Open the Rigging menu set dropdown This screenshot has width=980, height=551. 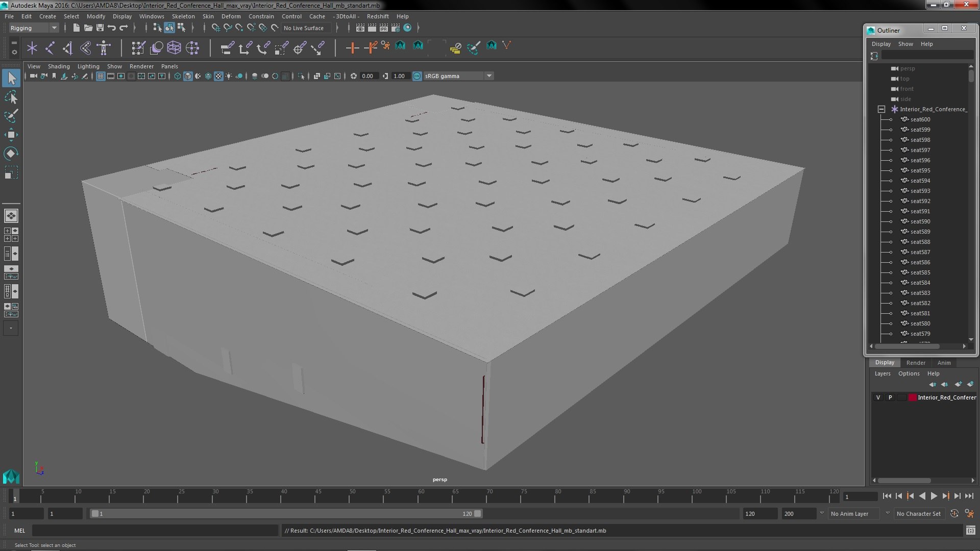point(34,28)
